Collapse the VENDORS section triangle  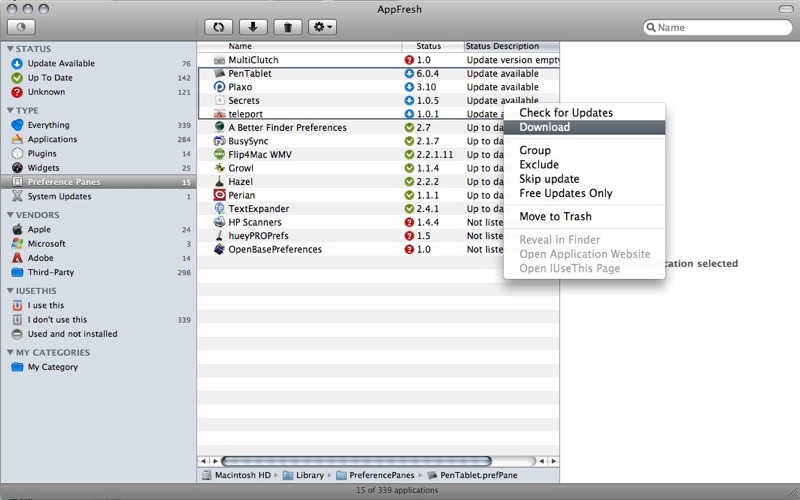coord(10,215)
